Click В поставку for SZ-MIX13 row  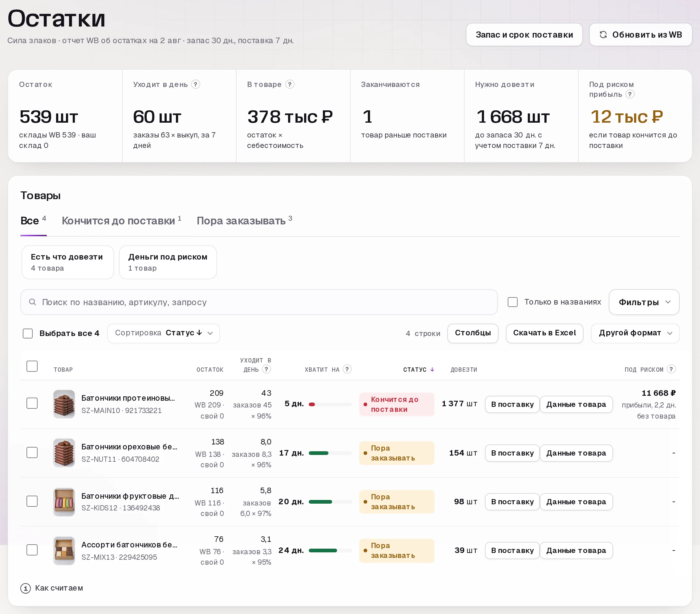pos(512,550)
